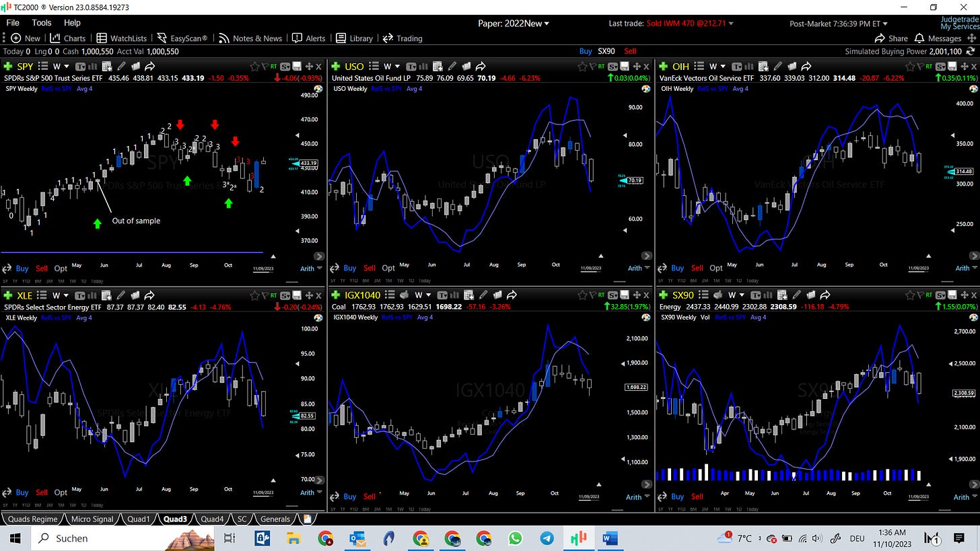Open timeframe W dropdown on SPY chart
Viewport: 980px width, 551px height.
point(61,66)
